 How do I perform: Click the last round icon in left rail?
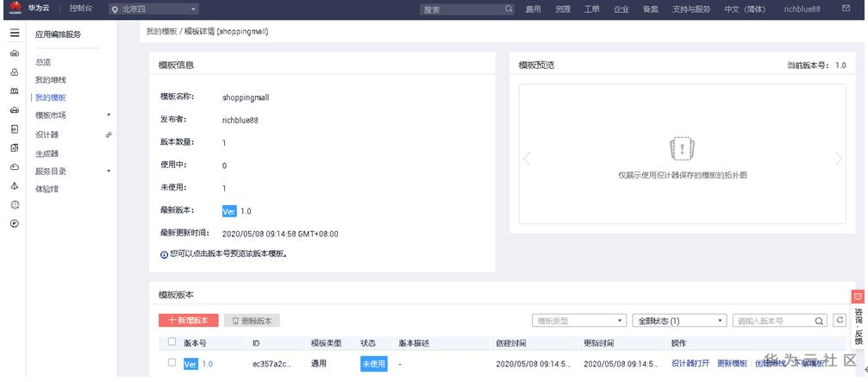15,223
